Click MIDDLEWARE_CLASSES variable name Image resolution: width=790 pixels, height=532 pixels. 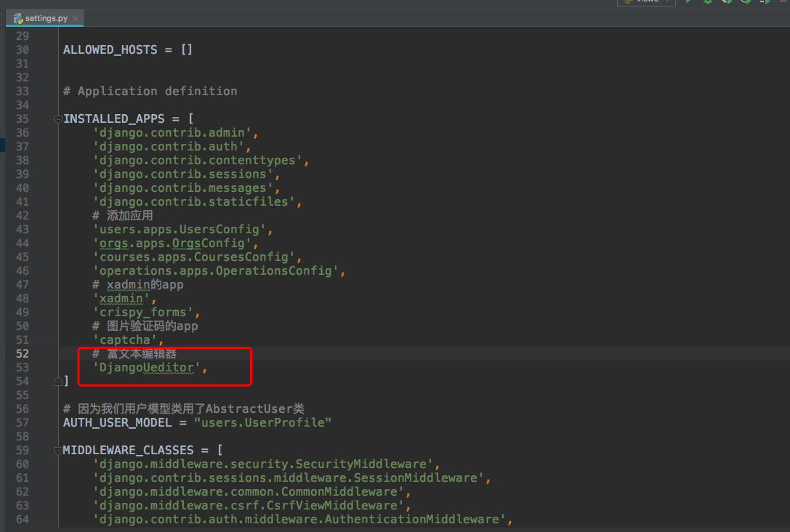coord(129,451)
